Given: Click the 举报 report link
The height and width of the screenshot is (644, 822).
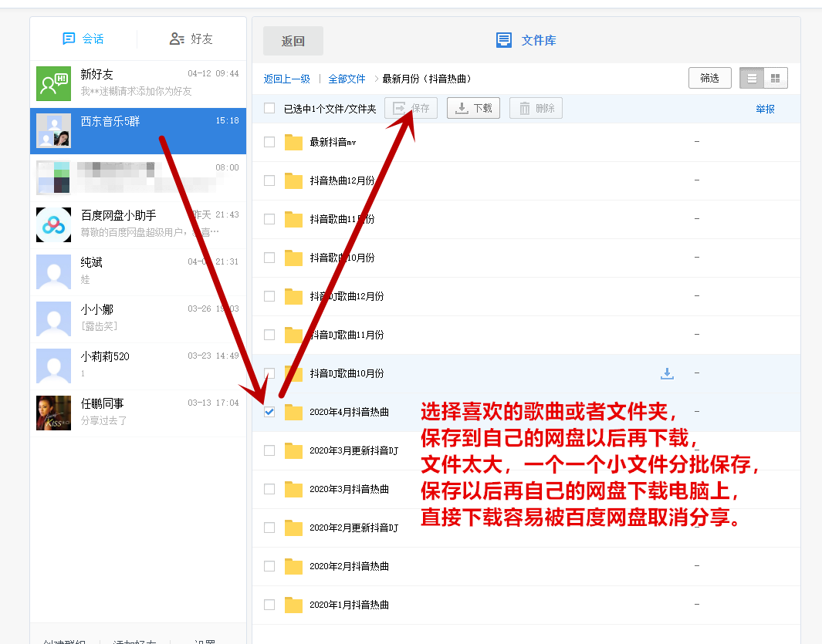Looking at the screenshot, I should point(765,109).
